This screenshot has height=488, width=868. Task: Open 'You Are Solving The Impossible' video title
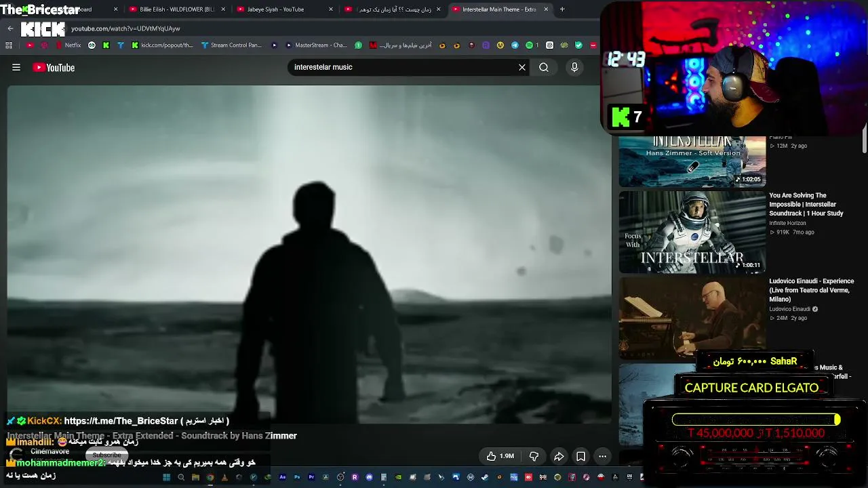tap(806, 204)
